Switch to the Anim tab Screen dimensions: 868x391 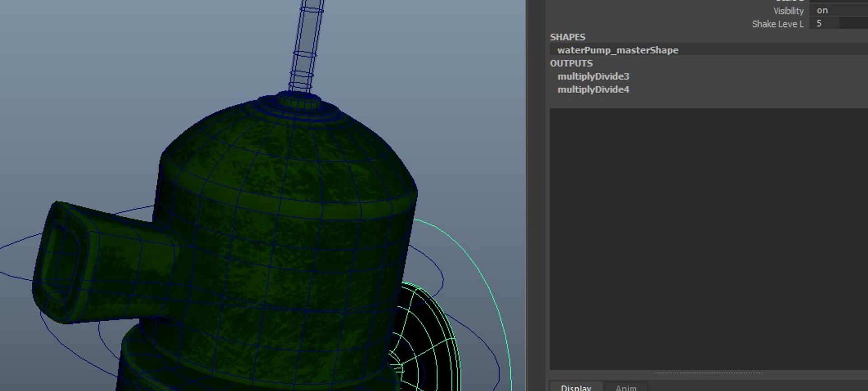coord(626,387)
